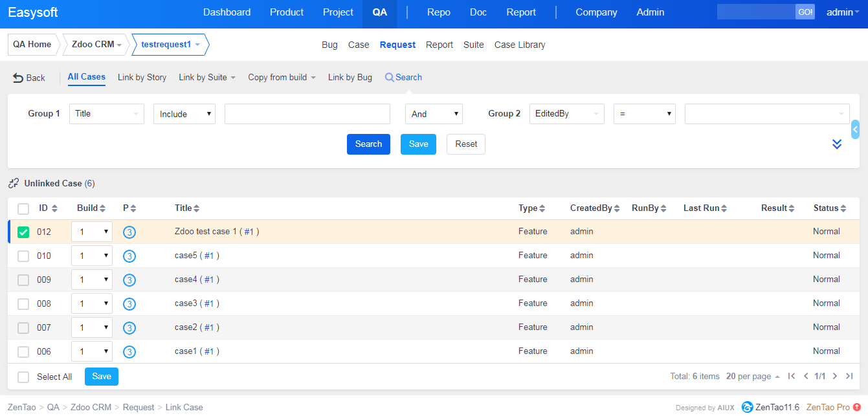
Task: Go to next page arrow
Action: point(835,376)
